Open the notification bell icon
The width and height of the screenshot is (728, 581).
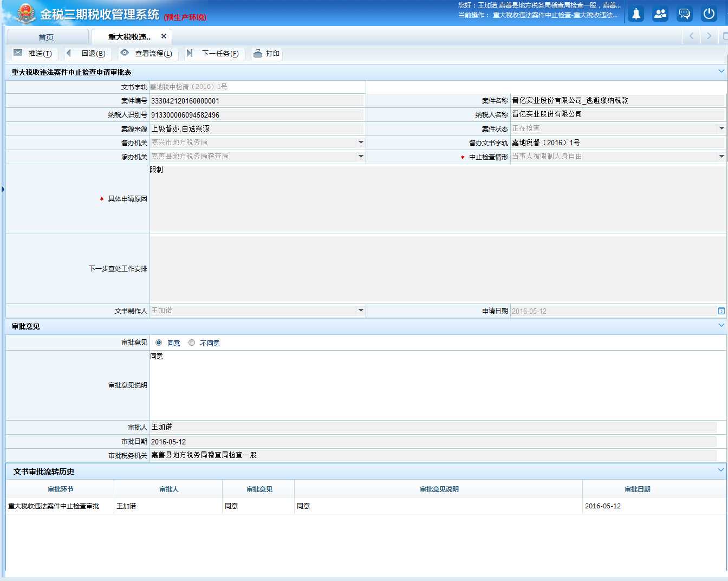coord(636,14)
